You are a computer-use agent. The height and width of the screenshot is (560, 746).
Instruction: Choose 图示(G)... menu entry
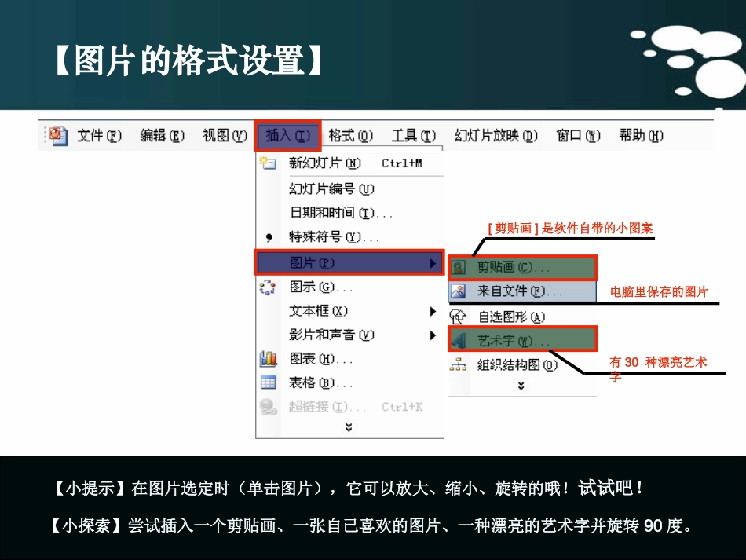[x=350, y=287]
